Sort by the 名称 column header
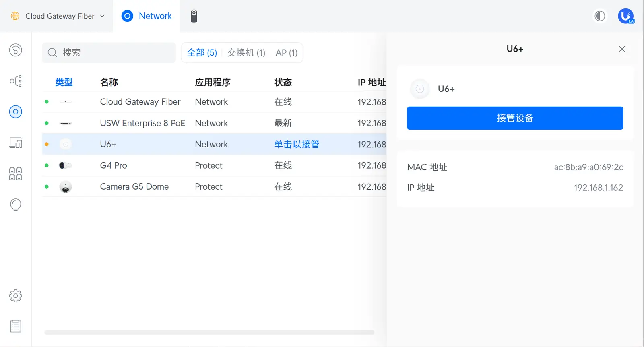 [109, 82]
